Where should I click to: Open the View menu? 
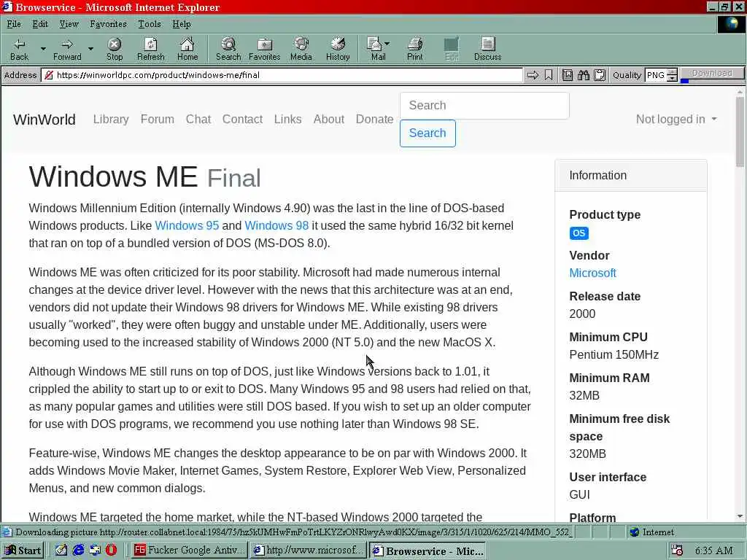point(69,24)
